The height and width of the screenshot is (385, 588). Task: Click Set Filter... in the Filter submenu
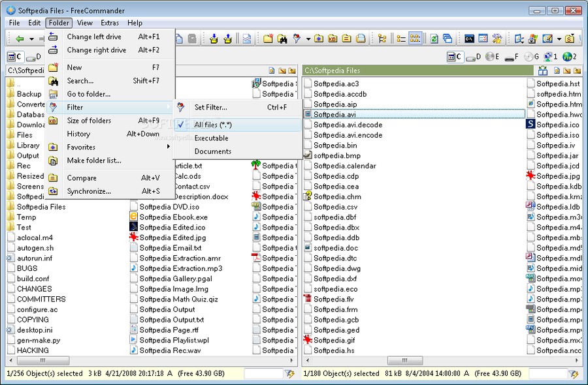tap(238, 108)
